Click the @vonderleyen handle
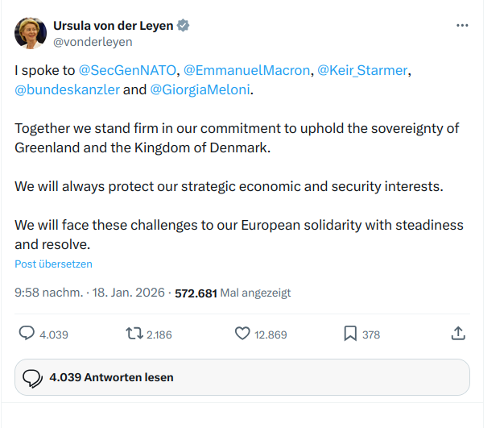This screenshot has height=428, width=504. (x=93, y=42)
